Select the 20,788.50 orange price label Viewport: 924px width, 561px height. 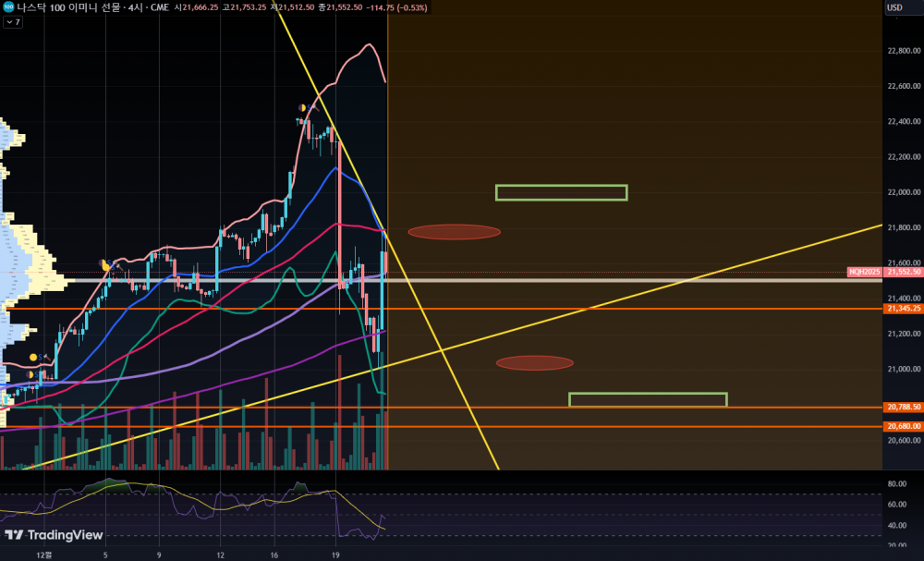[x=903, y=407]
